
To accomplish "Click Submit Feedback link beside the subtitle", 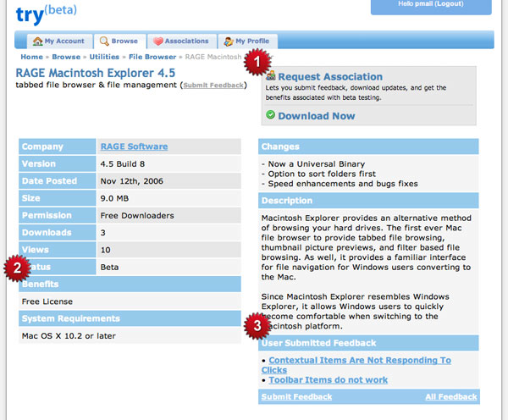I will (x=213, y=86).
